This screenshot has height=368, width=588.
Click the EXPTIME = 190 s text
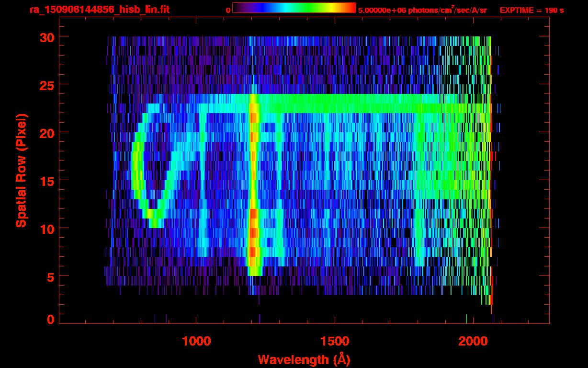tap(531, 10)
